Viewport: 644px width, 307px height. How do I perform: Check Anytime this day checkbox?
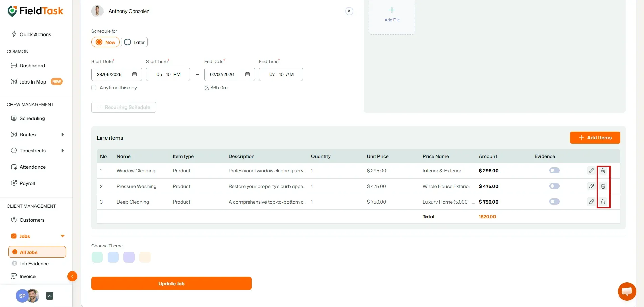pos(94,88)
